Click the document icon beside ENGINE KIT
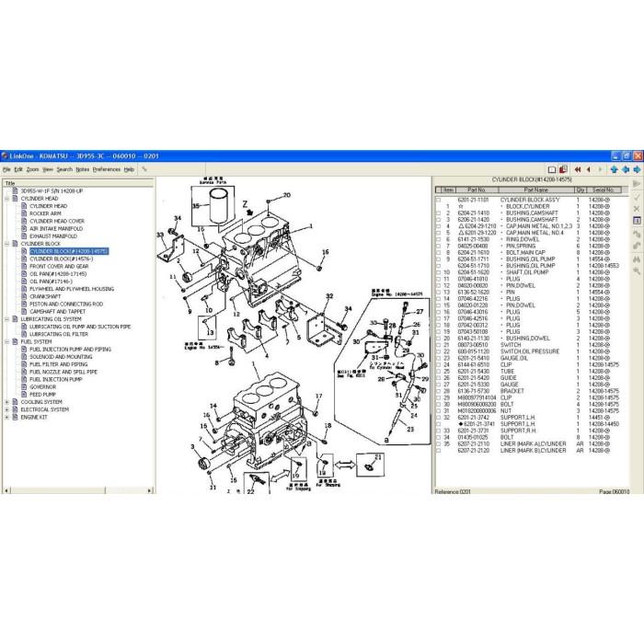The width and height of the screenshot is (644, 644). (16, 417)
